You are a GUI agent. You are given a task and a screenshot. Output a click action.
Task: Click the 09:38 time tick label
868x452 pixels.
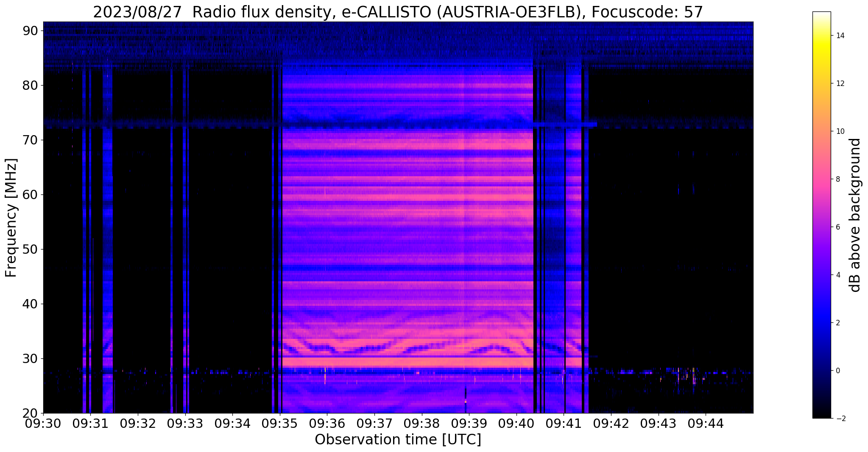(x=422, y=424)
